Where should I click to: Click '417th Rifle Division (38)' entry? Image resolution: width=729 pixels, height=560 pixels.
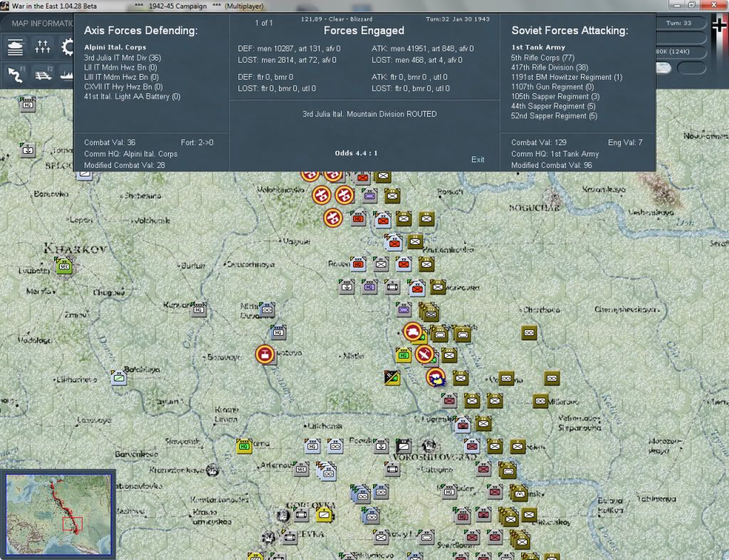(x=550, y=68)
